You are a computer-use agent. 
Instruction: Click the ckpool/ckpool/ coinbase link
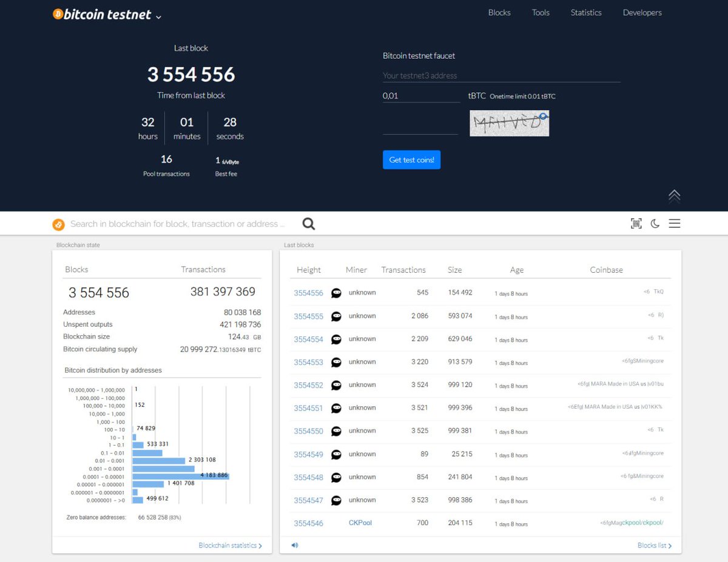[642, 523]
